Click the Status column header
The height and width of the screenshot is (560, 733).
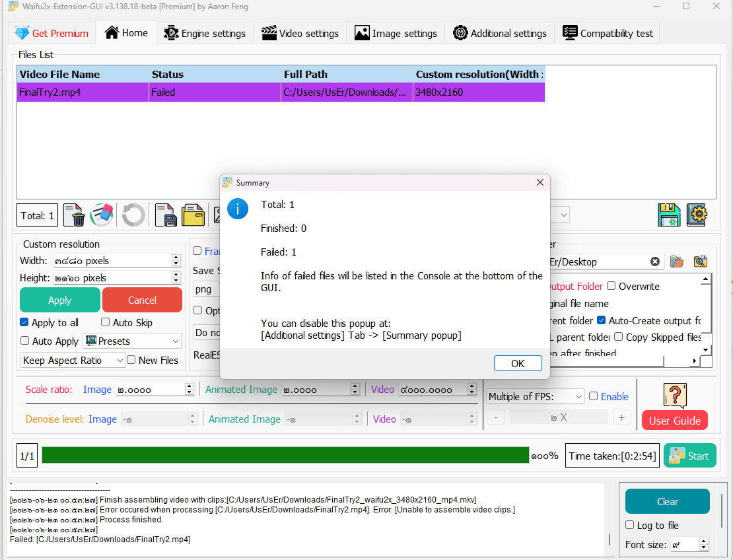215,75
